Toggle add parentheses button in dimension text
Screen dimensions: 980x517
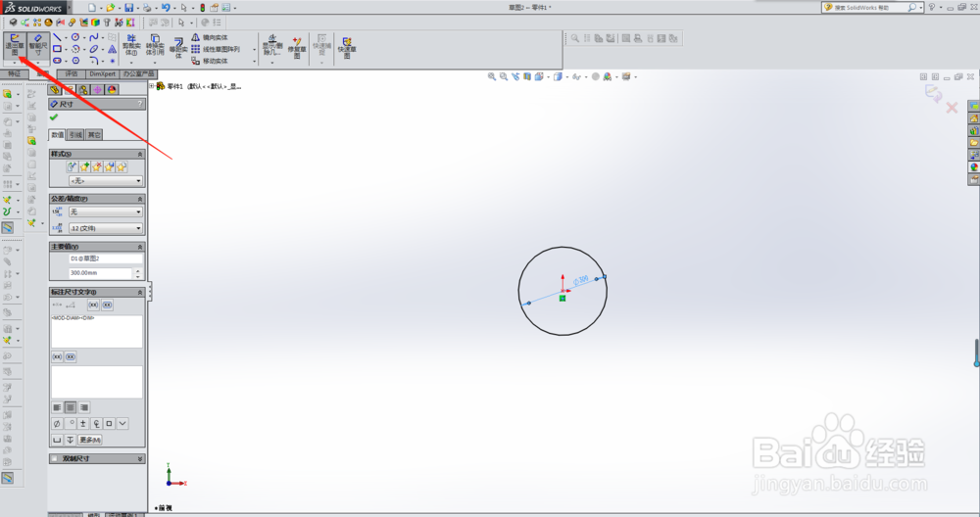93,305
